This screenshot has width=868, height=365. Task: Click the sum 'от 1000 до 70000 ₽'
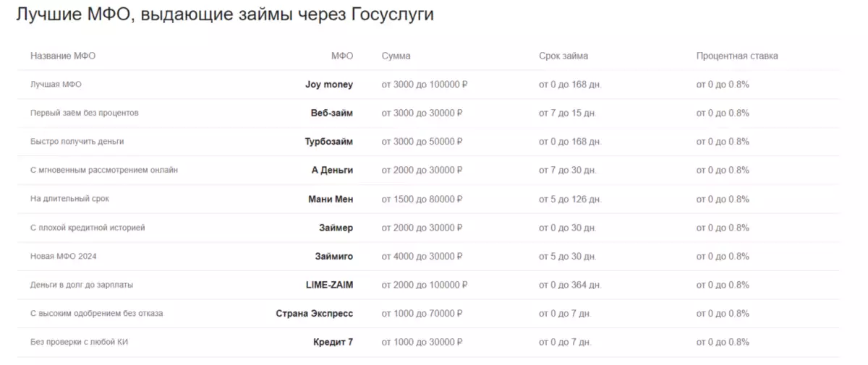(422, 314)
